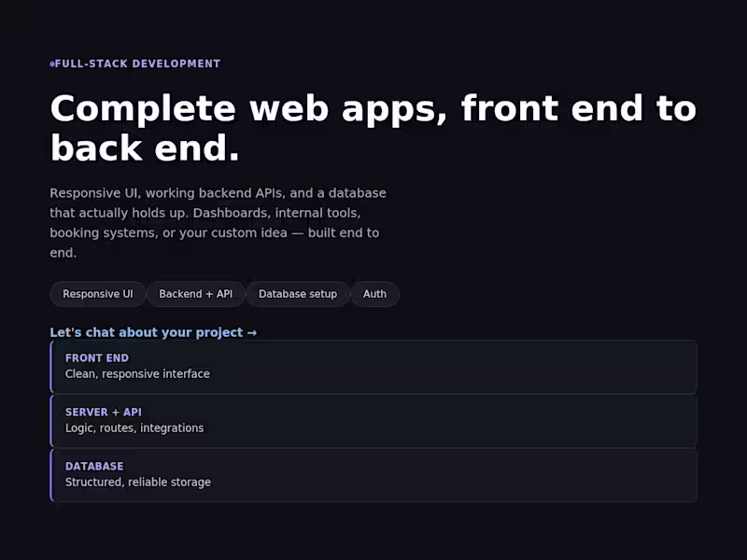Select the Auth tag pill
747x560 pixels.
375,294
